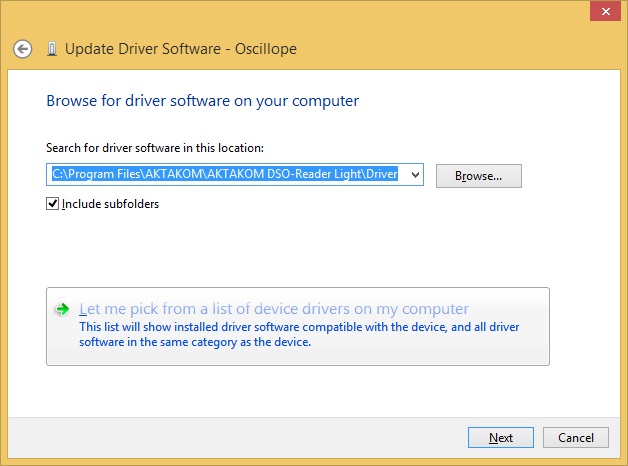628x466 pixels.
Task: Uncheck the Include subfolders checkbox
Action: pos(52,204)
